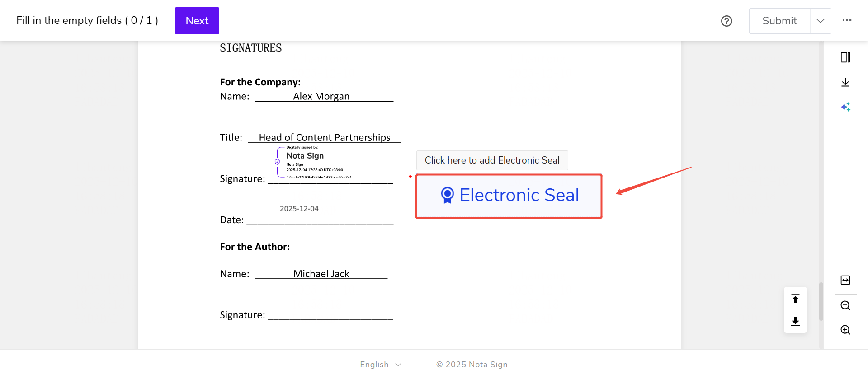868x379 pixels.
Task: Click the Author signature line
Action: (330, 314)
